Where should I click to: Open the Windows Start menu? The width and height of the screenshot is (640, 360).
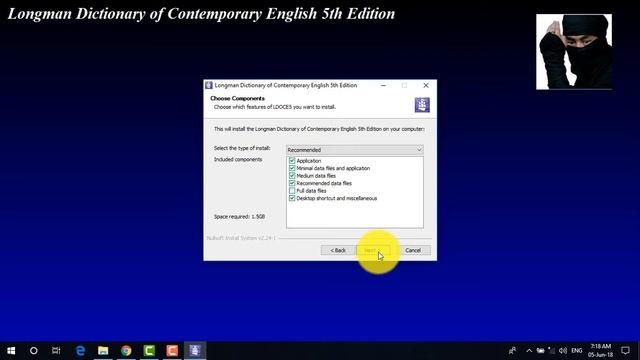(x=11, y=351)
